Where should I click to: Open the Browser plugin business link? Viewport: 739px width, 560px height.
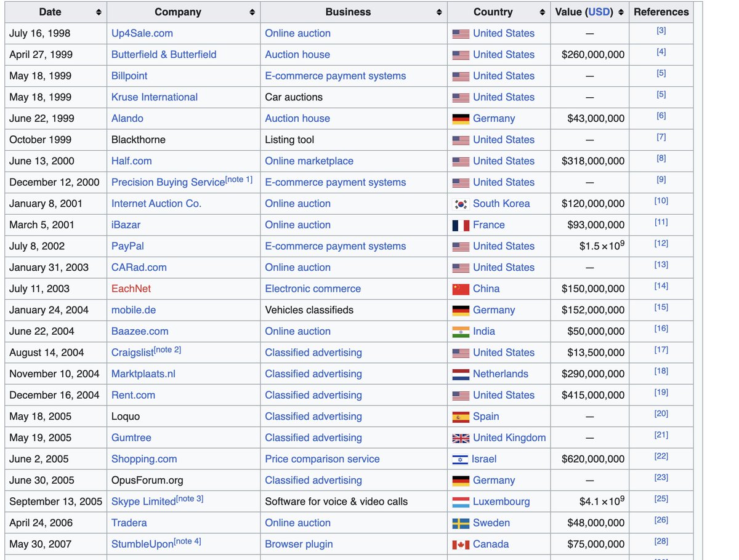click(x=299, y=544)
